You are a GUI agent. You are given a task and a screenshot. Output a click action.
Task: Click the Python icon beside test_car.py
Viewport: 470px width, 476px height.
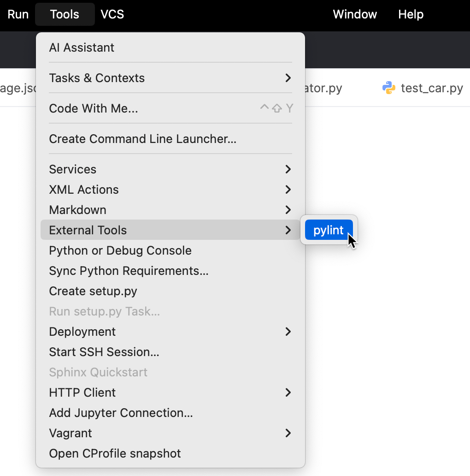tap(389, 88)
